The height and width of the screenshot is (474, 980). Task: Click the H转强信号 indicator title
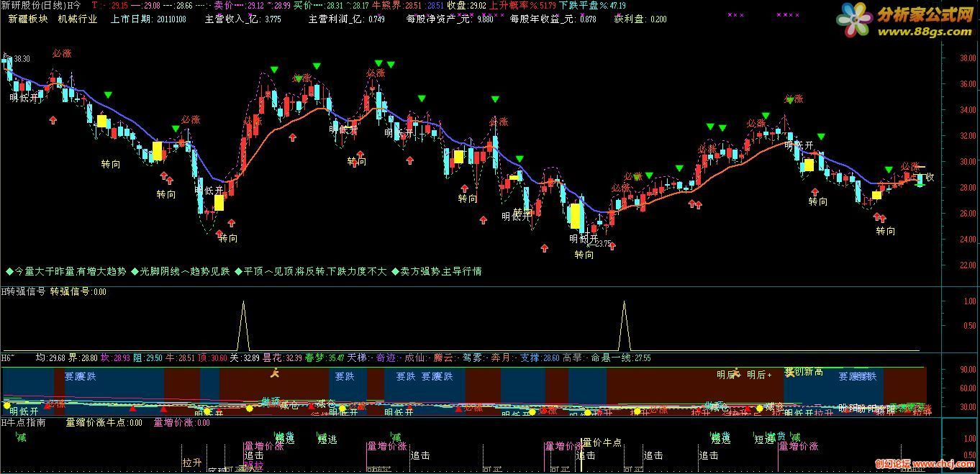(23, 291)
